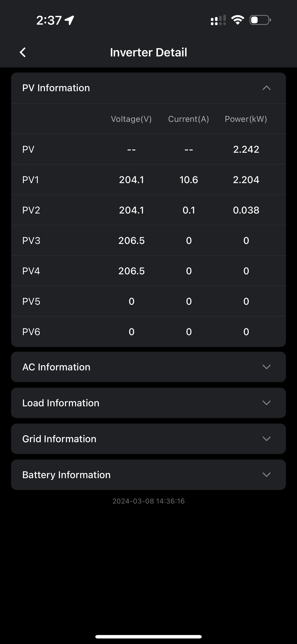
Task: Open the Grid Information chevron
Action: coord(267,439)
